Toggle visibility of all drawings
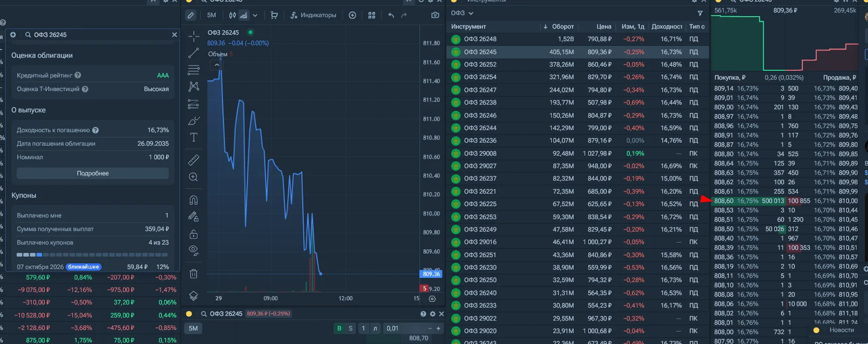Image resolution: width=868 pixels, height=344 pixels. (194, 250)
